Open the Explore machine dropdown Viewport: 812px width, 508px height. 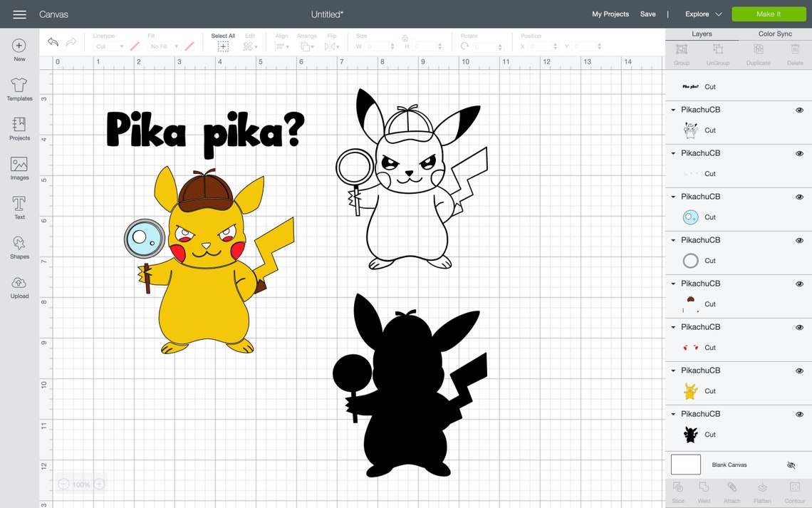pyautogui.click(x=703, y=14)
